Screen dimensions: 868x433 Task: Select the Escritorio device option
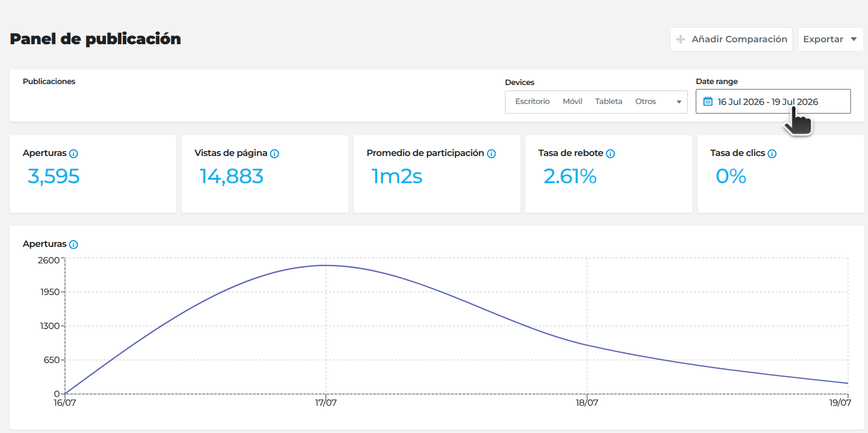(533, 102)
